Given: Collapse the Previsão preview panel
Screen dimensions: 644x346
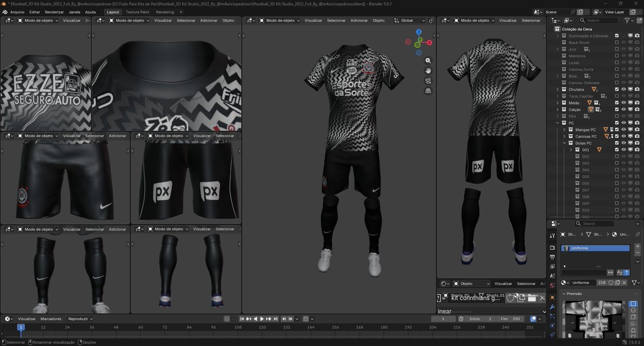Looking at the screenshot, I should (x=564, y=293).
